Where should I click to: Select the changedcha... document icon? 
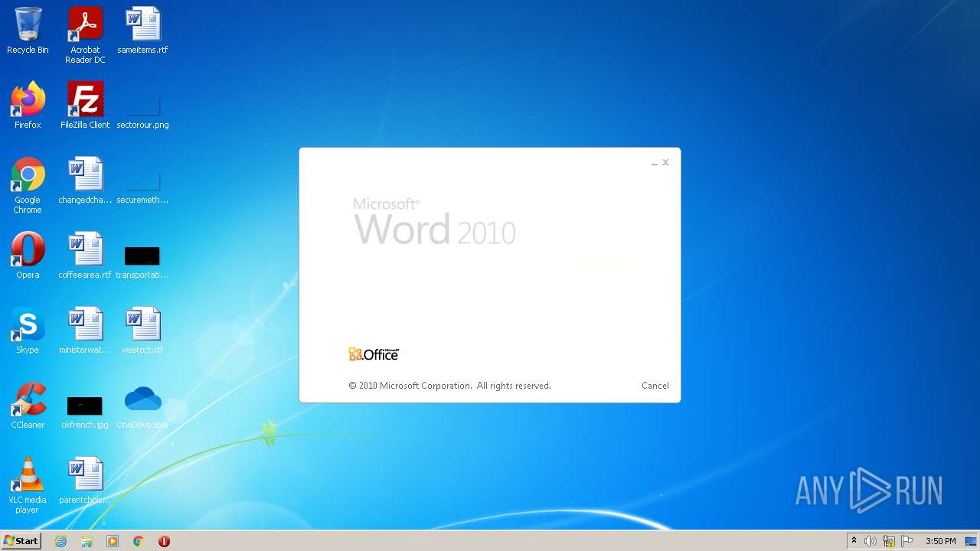click(x=85, y=181)
